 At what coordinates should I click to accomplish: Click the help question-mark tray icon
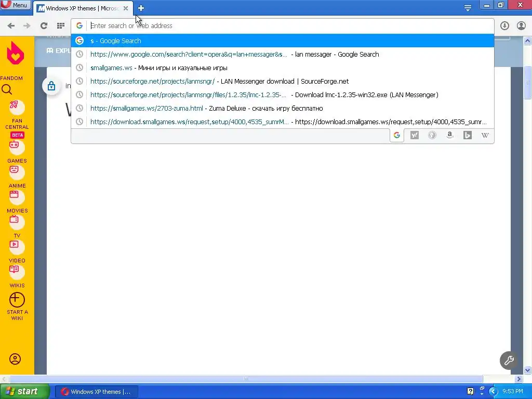[x=470, y=392]
